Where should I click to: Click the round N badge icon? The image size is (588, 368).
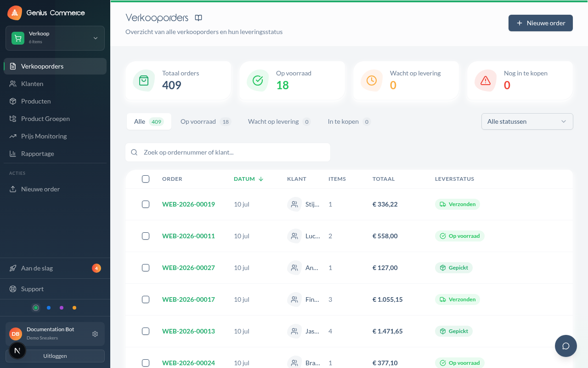coord(17,351)
